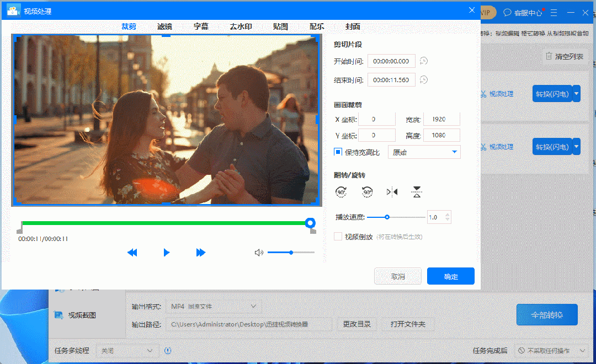Click the 更改目录 button
This screenshot has width=596, height=364.
pos(356,324)
